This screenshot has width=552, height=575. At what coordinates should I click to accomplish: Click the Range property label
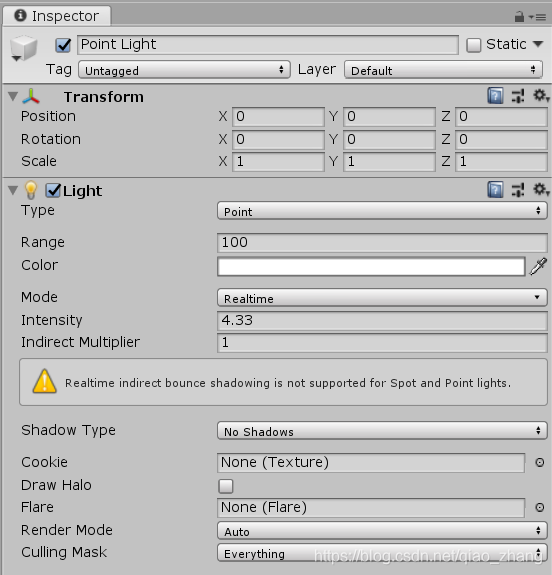(43, 242)
